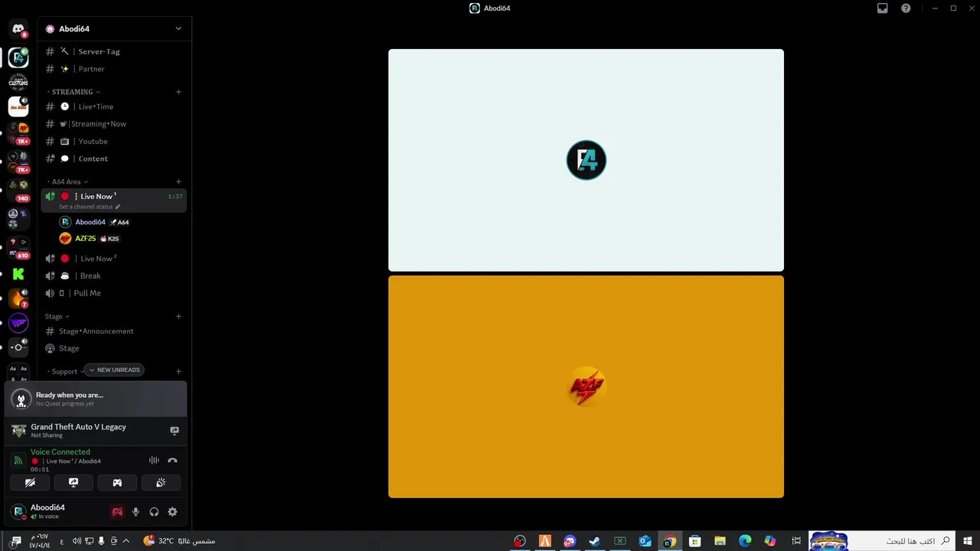Open the Partner channel

click(113, 69)
